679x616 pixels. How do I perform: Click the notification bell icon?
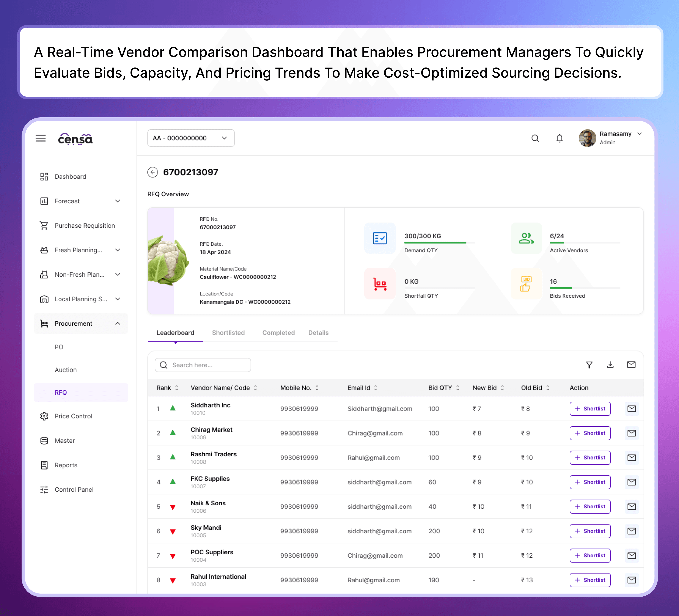pos(560,138)
